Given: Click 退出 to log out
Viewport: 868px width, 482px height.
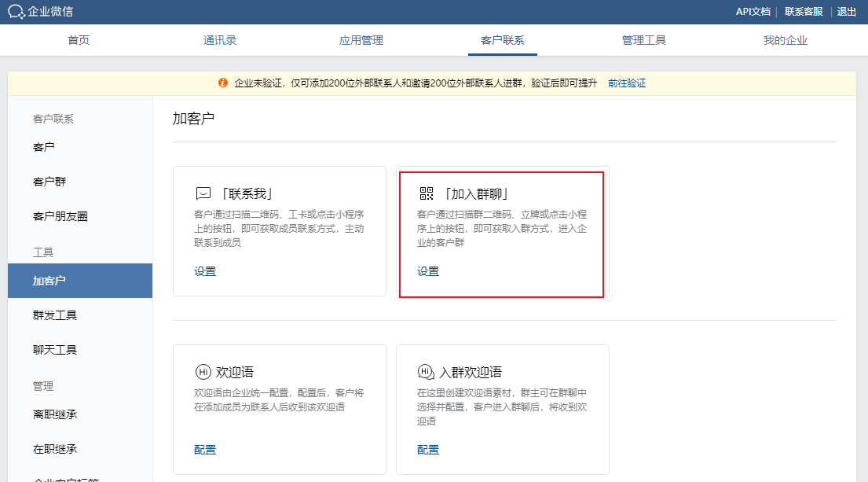Looking at the screenshot, I should click(847, 12).
